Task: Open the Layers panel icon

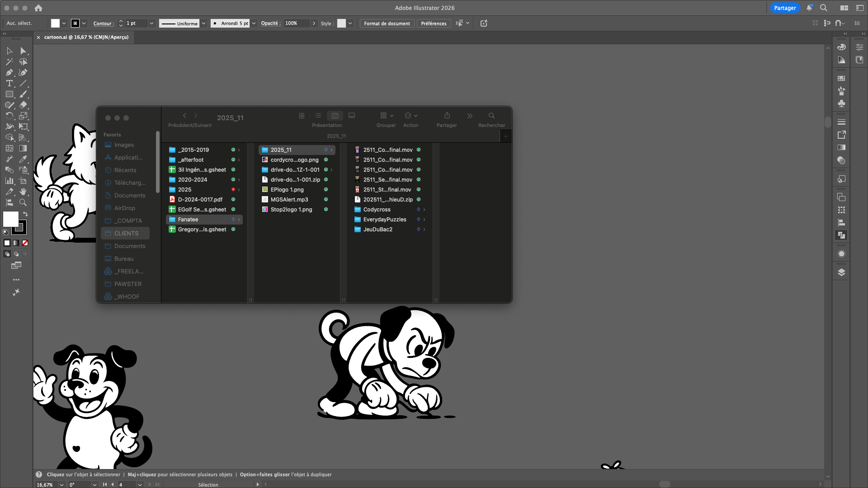Action: tap(841, 272)
